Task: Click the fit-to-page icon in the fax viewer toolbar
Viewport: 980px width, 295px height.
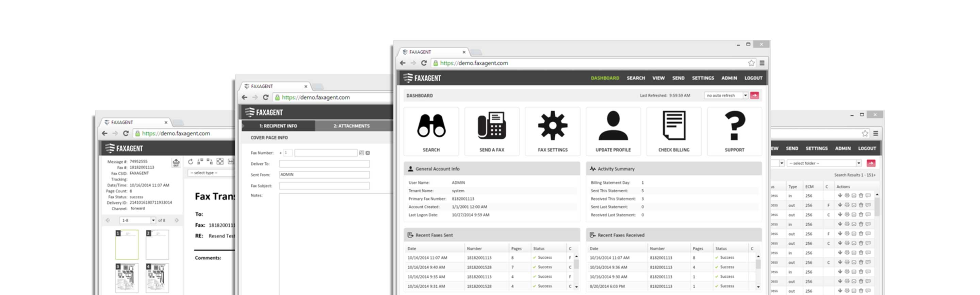Action: [x=220, y=161]
